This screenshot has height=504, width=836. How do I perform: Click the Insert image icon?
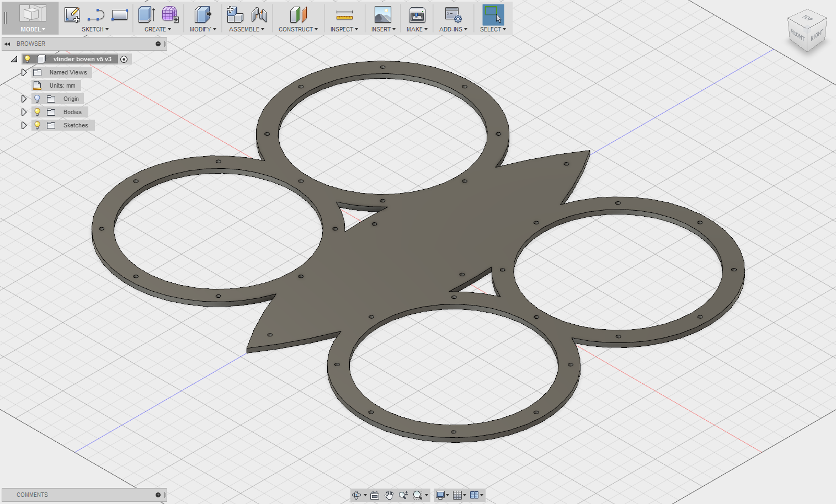(383, 15)
